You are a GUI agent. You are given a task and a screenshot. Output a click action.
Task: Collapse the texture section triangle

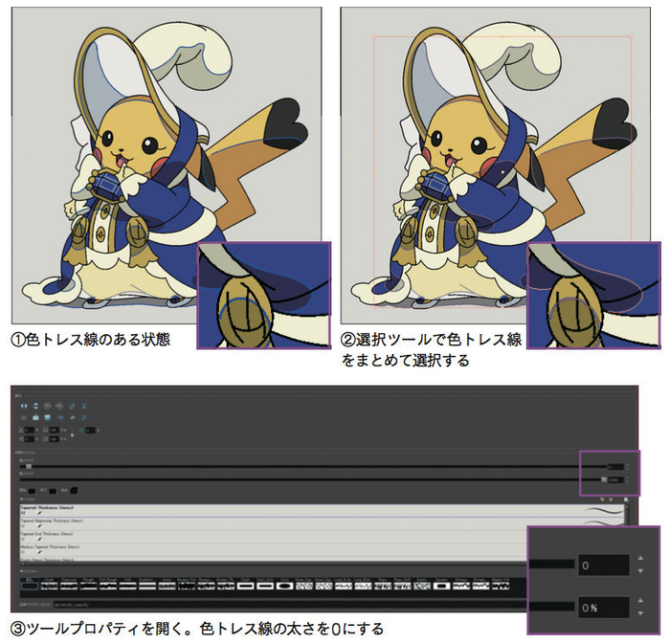tap(21, 571)
